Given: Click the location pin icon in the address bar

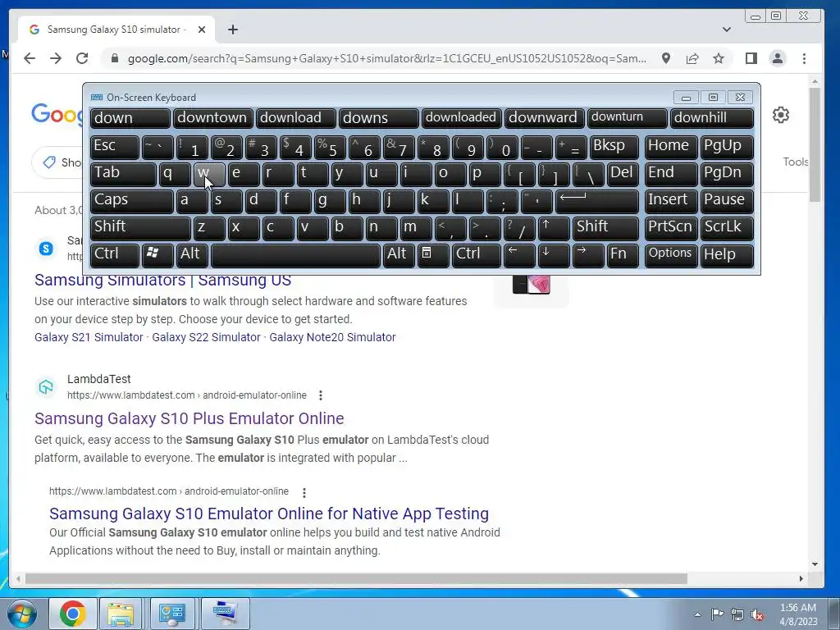Looking at the screenshot, I should 666,58.
